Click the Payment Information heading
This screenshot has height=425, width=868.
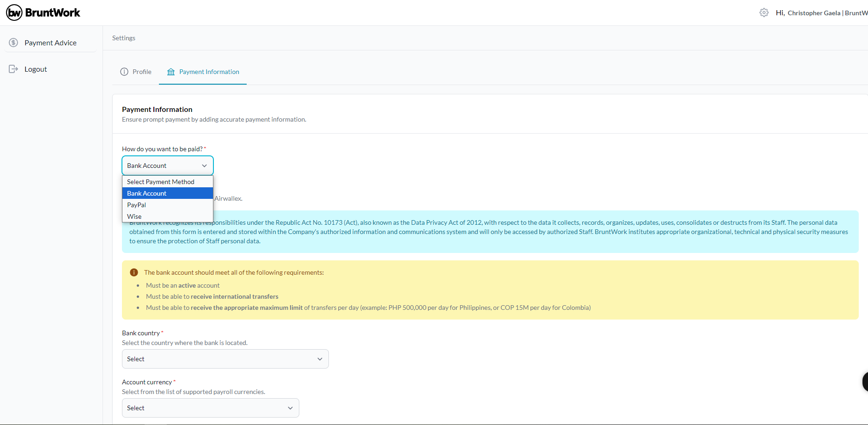[157, 109]
